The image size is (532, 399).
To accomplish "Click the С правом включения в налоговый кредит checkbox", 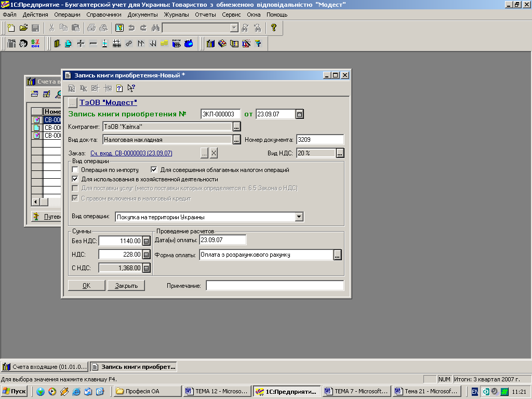I will point(75,198).
